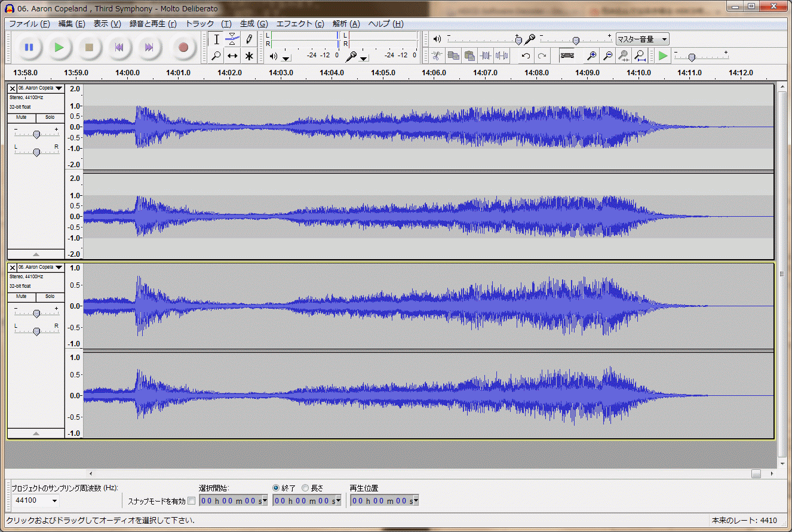Start playback with the large green Play button
792x532 pixels.
pos(59,47)
